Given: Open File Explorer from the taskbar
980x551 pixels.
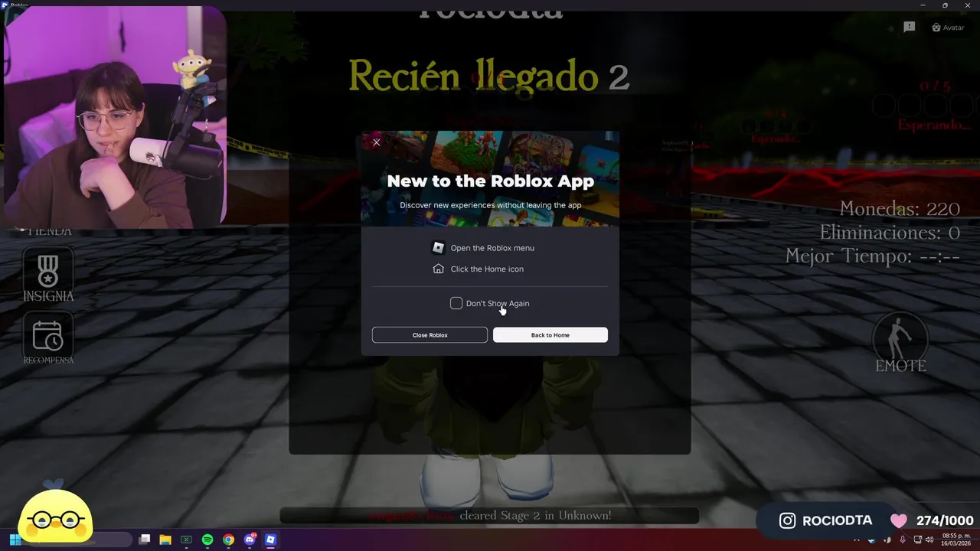Looking at the screenshot, I should pyautogui.click(x=165, y=540).
